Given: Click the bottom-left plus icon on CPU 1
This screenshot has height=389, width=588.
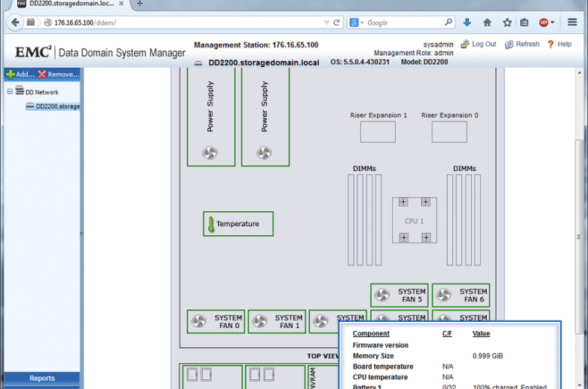Looking at the screenshot, I should coord(403,237).
